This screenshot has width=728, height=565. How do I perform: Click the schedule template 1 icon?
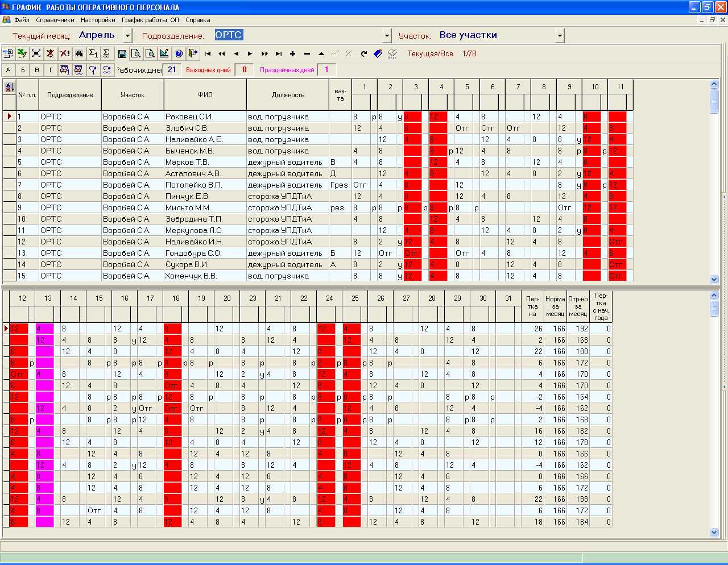(65, 70)
